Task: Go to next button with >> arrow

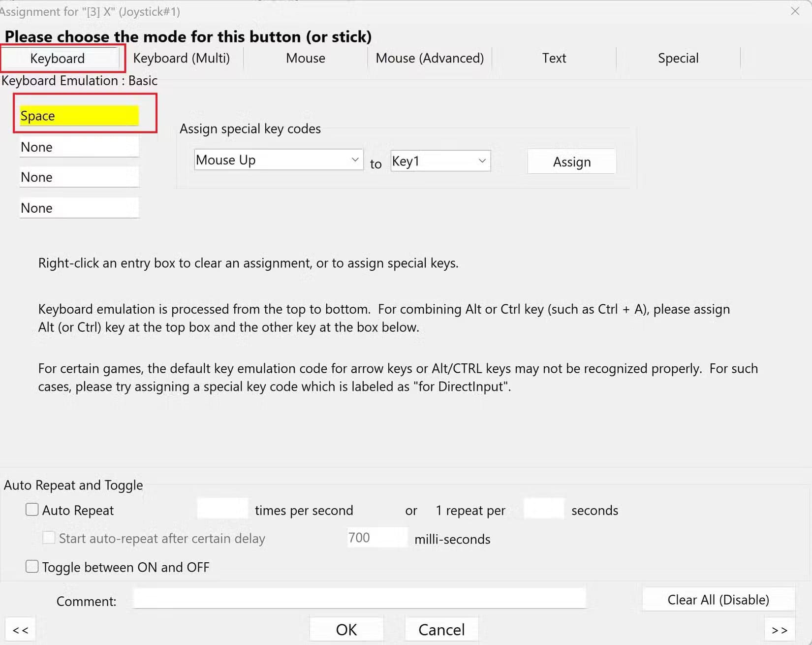Action: pos(780,630)
